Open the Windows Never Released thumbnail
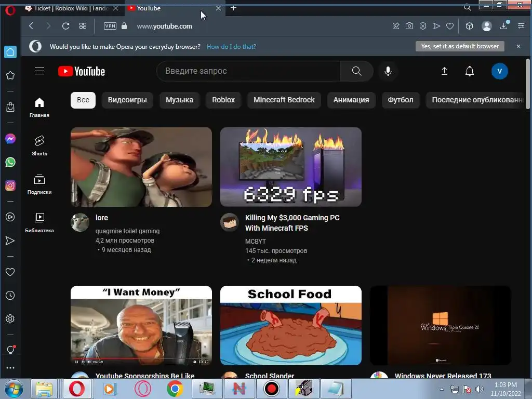 tap(441, 325)
